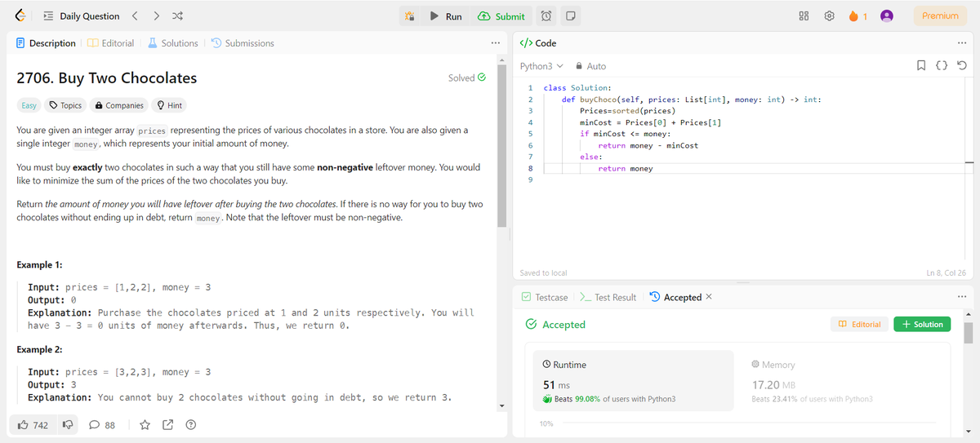Open the debugger bug icon
The width and height of the screenshot is (980, 443).
tap(410, 16)
